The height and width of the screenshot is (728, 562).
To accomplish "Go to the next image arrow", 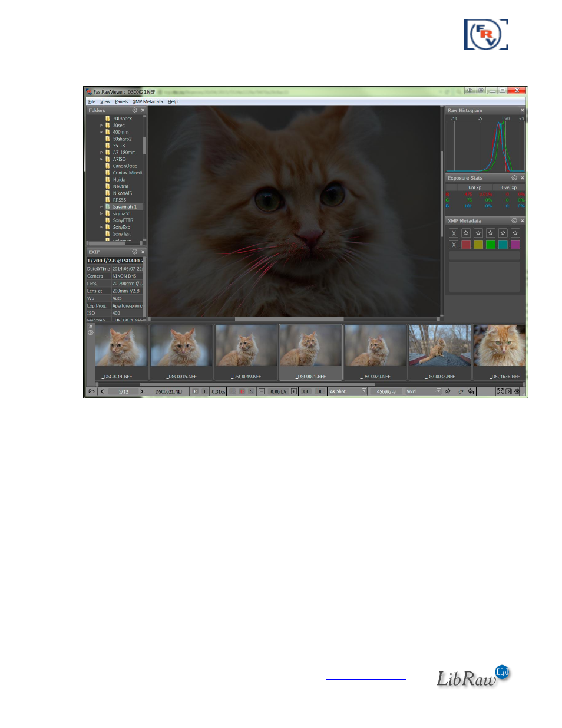I will point(141,391).
